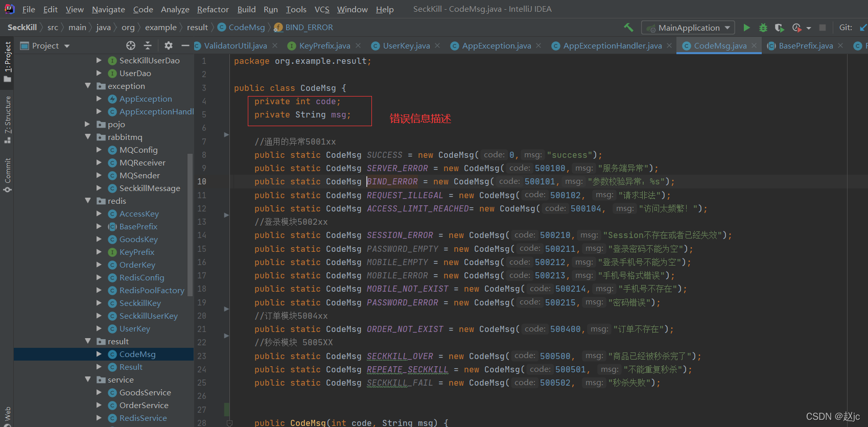Screen dimensions: 868x427
Task: Close the KeyPrefix.java tab
Action: coord(358,45)
